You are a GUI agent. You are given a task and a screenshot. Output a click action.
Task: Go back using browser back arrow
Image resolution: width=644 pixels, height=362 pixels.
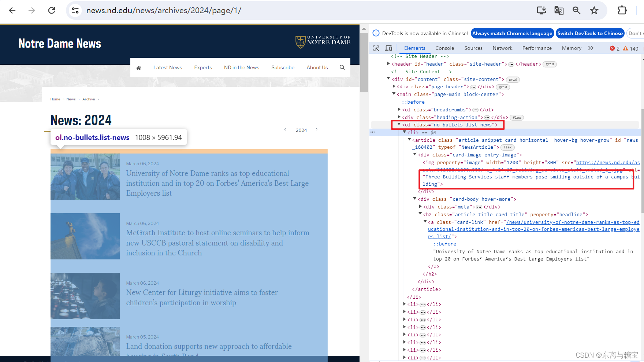[x=12, y=10]
